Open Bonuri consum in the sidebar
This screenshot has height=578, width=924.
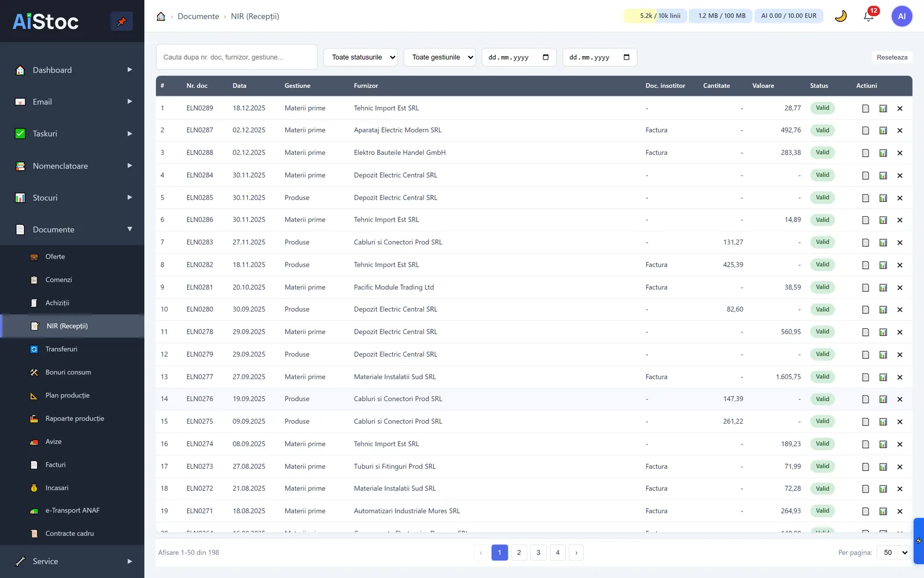72,372
